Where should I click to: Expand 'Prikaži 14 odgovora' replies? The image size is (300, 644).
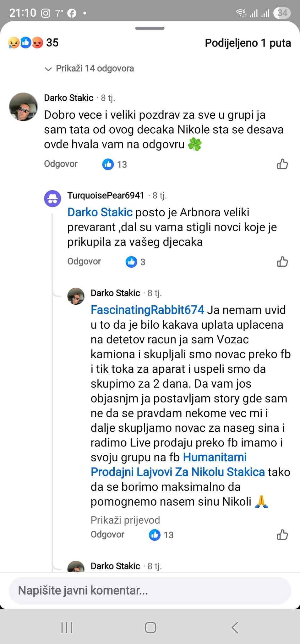pyautogui.click(x=90, y=69)
